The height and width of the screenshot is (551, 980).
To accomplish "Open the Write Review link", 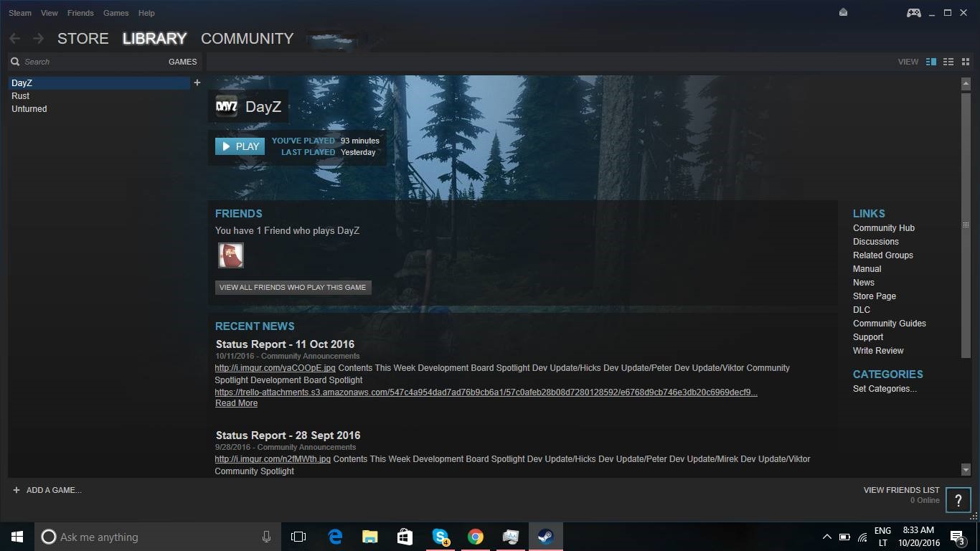I will click(x=878, y=351).
